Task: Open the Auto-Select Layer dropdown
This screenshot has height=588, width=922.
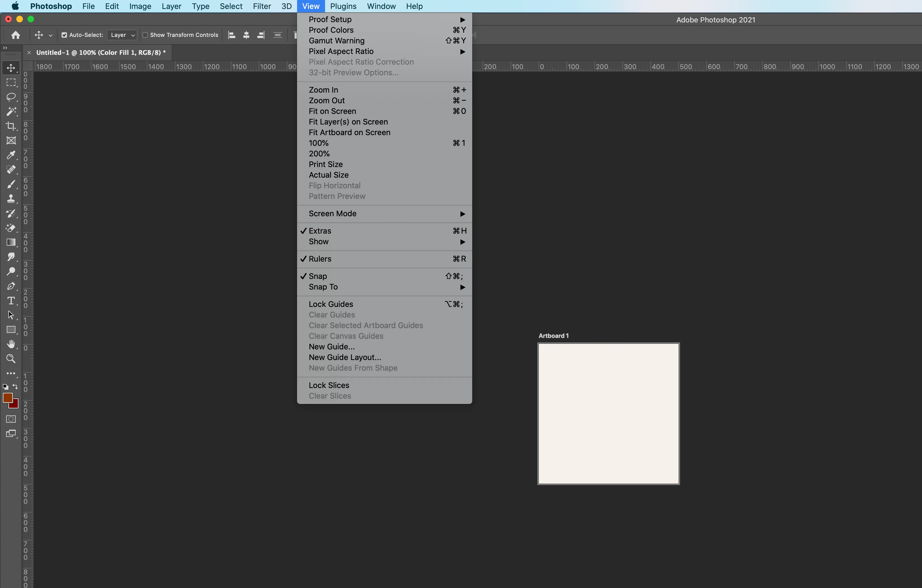Action: pyautogui.click(x=122, y=35)
